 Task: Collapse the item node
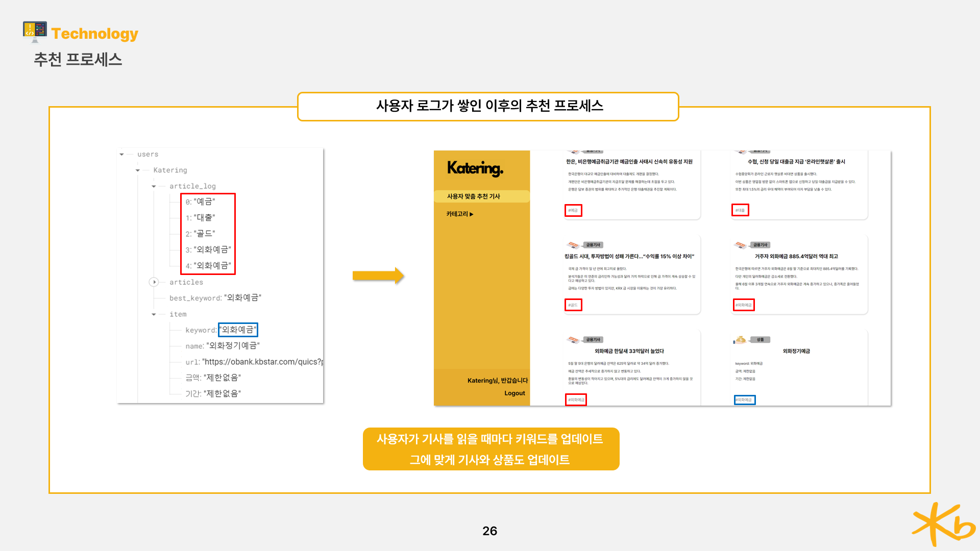click(154, 314)
